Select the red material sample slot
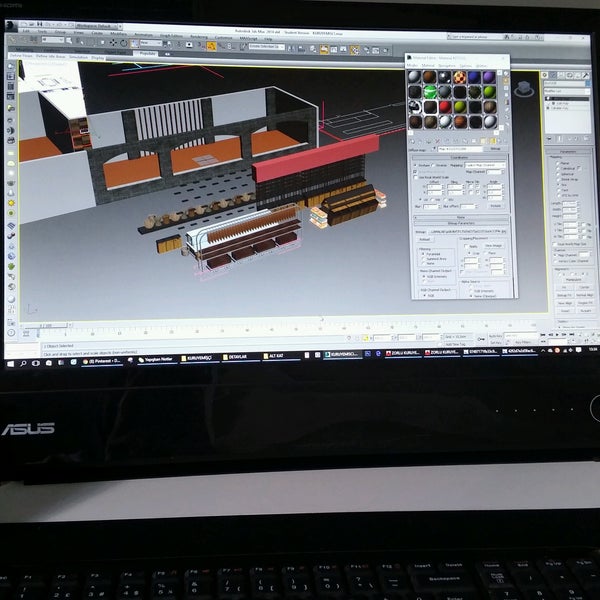The width and height of the screenshot is (600, 600). point(445,107)
